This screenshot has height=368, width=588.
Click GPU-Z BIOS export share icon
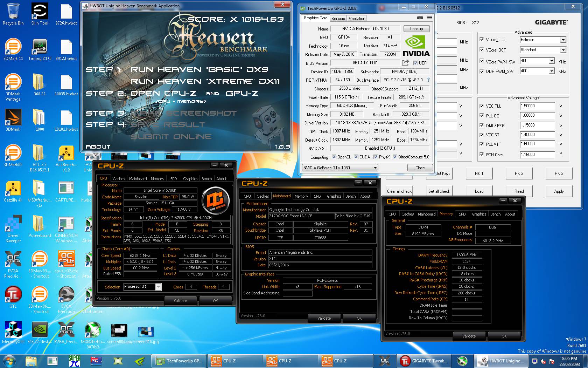405,63
